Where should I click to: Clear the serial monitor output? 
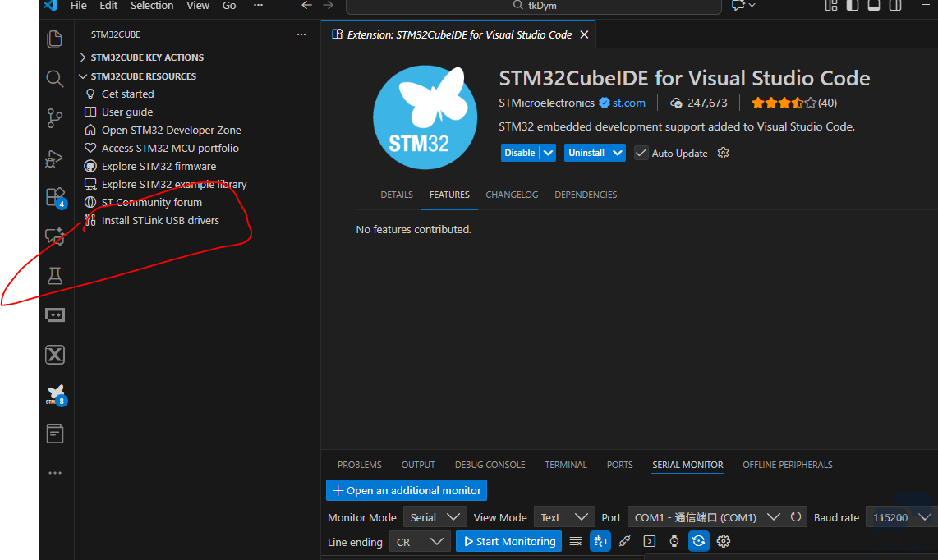(x=576, y=541)
